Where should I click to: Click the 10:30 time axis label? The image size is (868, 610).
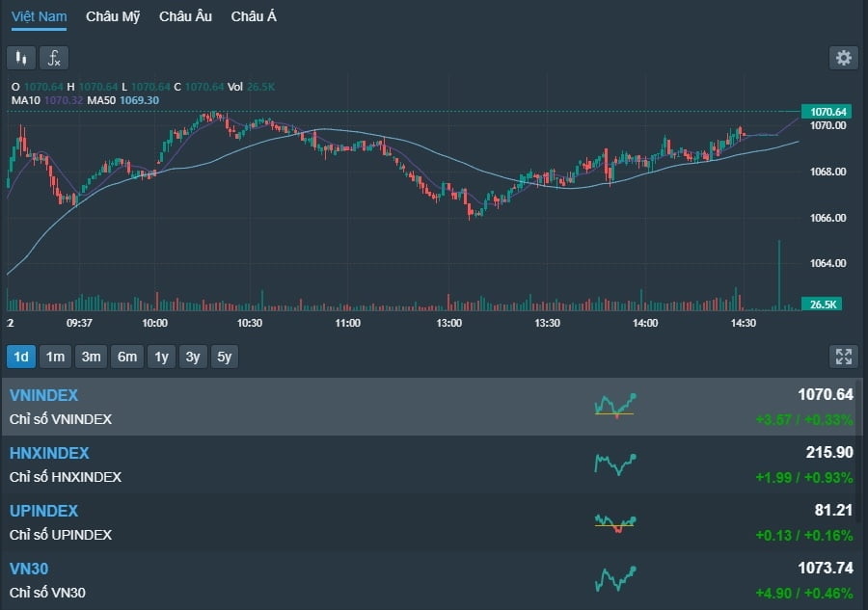250,323
